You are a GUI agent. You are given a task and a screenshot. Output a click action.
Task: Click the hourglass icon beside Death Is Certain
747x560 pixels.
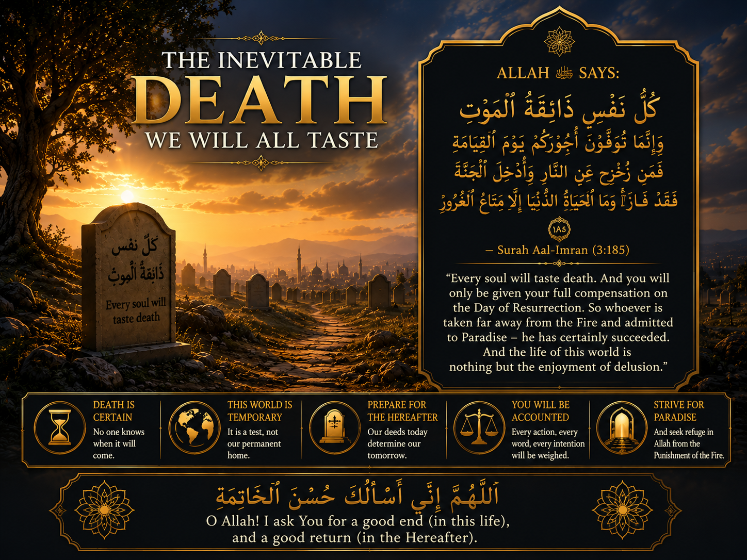[x=60, y=428]
